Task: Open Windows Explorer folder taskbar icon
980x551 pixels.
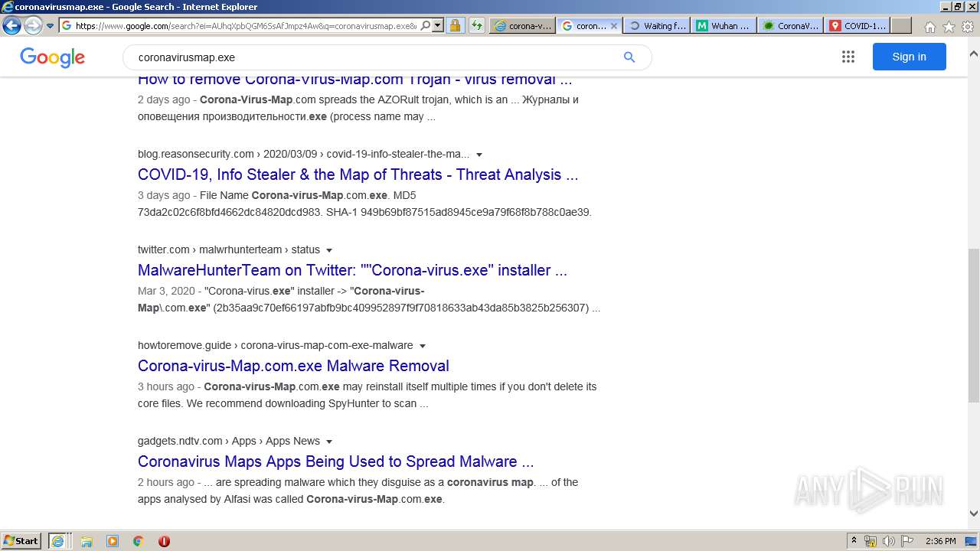Action: (87, 541)
